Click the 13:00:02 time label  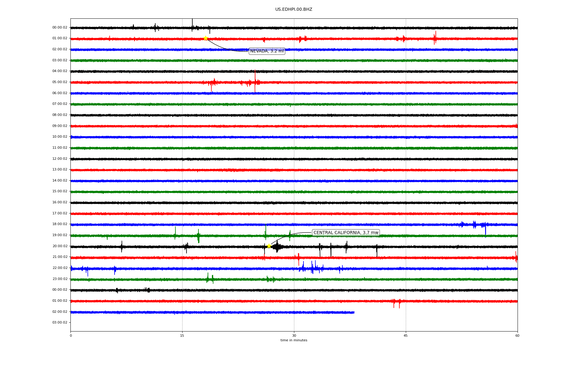point(60,170)
